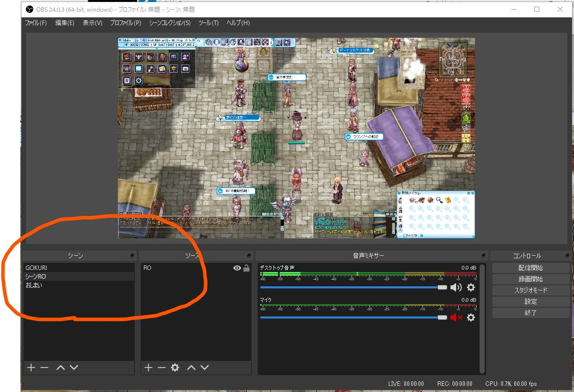This screenshot has width=574, height=392.
Task: Open the ファイル(F) menu
Action: (36, 23)
